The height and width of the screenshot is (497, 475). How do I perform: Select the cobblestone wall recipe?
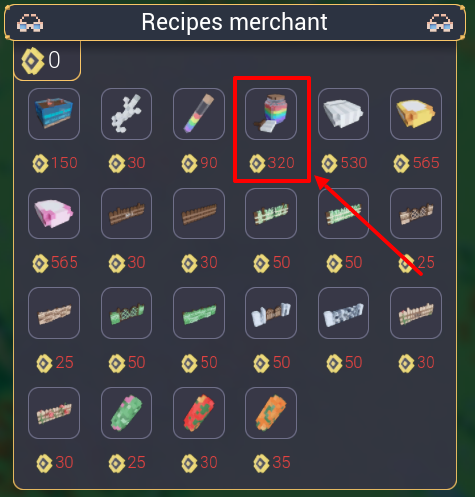[343, 313]
